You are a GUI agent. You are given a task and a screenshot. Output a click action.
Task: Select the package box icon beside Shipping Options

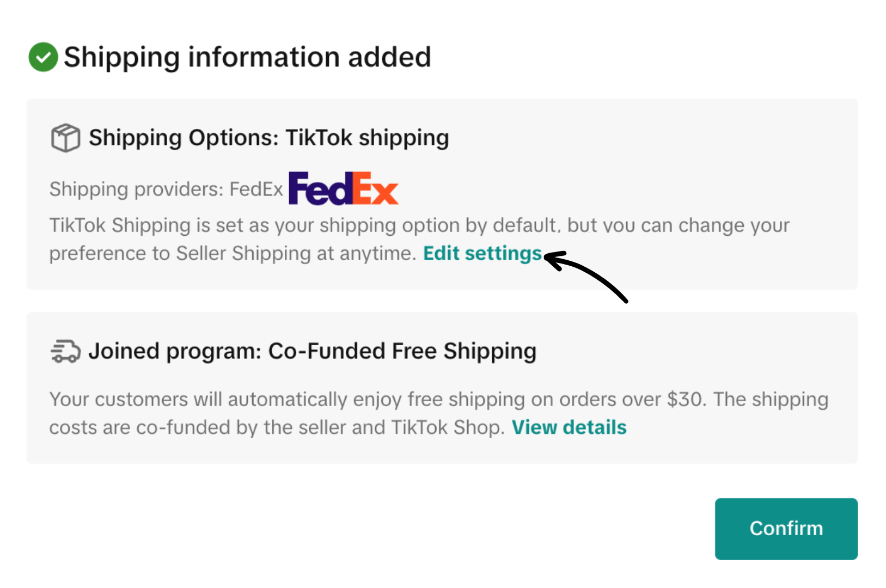point(65,138)
